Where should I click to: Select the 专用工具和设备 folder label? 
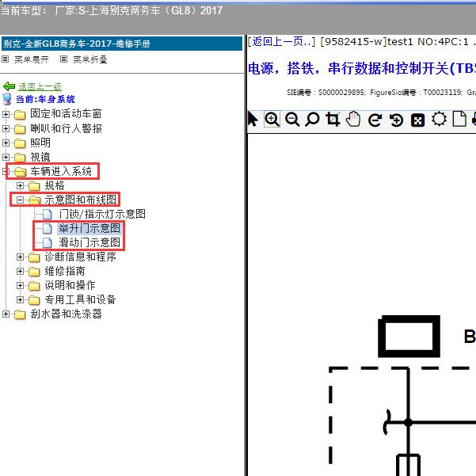coord(81,299)
